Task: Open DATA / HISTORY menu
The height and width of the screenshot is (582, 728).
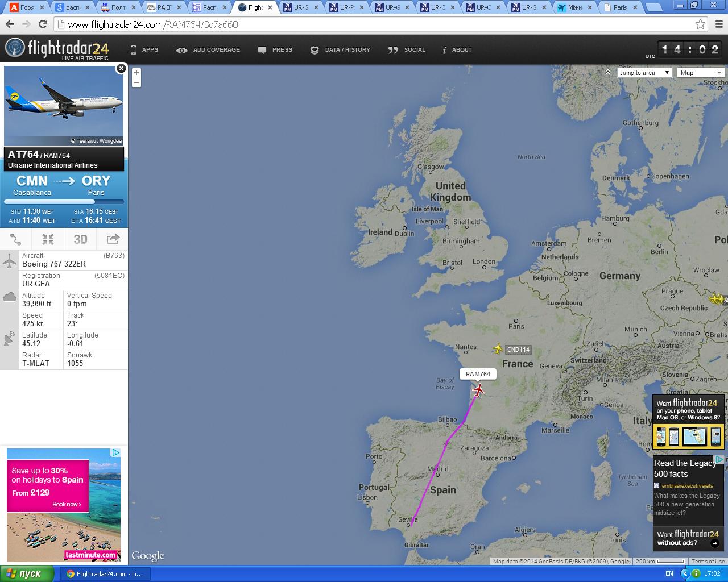Action: click(340, 50)
